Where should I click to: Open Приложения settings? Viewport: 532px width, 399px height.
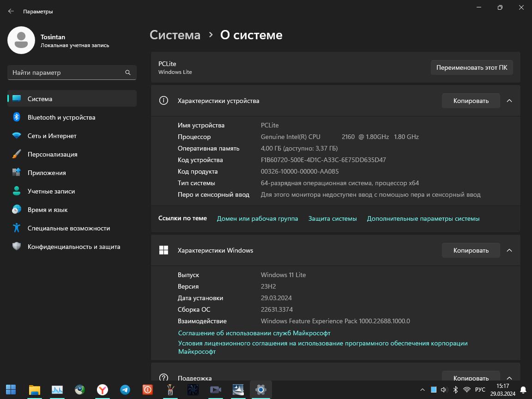72,173
